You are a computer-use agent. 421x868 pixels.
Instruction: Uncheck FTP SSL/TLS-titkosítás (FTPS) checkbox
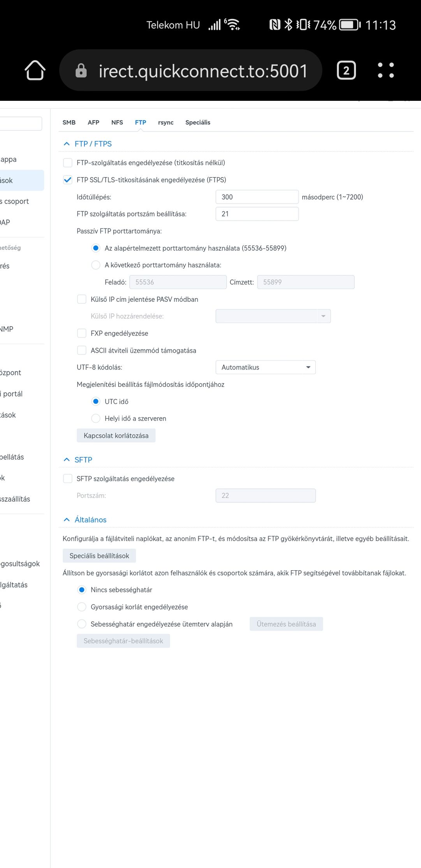(68, 180)
